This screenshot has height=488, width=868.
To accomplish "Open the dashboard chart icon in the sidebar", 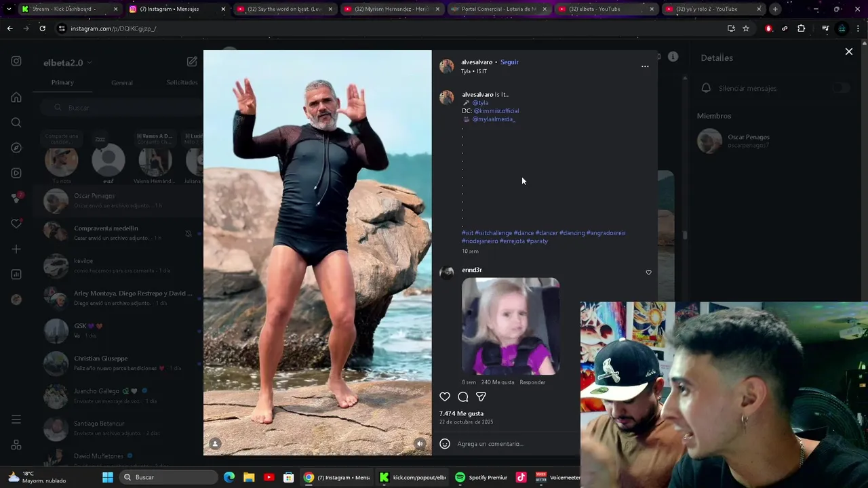I will click(16, 274).
